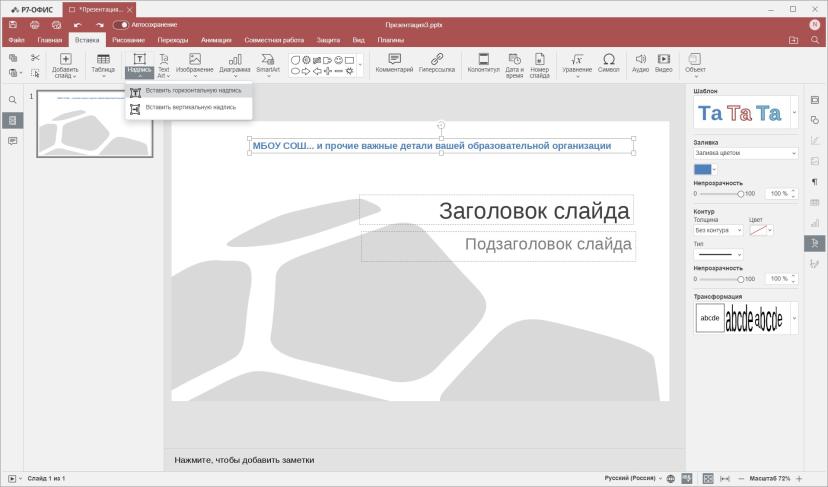Click the search icon in header

coord(815,40)
